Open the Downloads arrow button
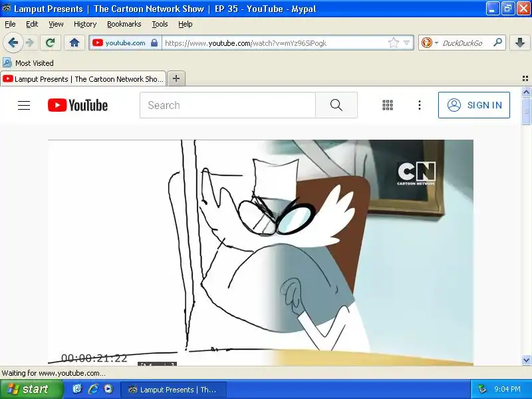Image resolution: width=532 pixels, height=399 pixels. (520, 43)
